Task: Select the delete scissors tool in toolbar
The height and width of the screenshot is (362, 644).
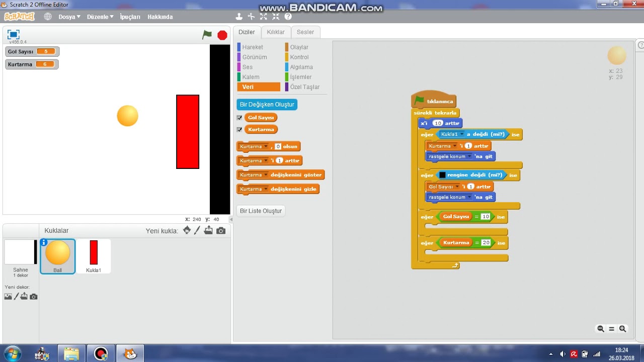Action: (x=252, y=17)
